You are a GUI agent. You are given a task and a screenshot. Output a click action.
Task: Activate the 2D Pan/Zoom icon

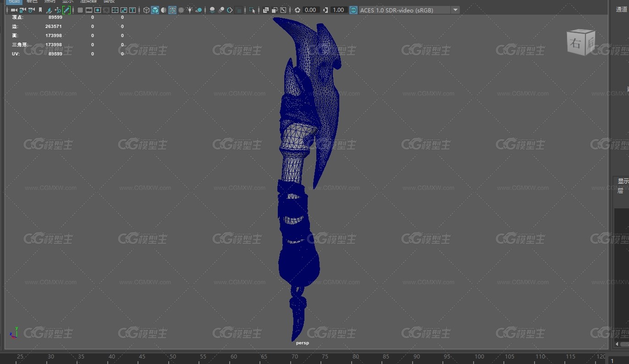(x=58, y=10)
